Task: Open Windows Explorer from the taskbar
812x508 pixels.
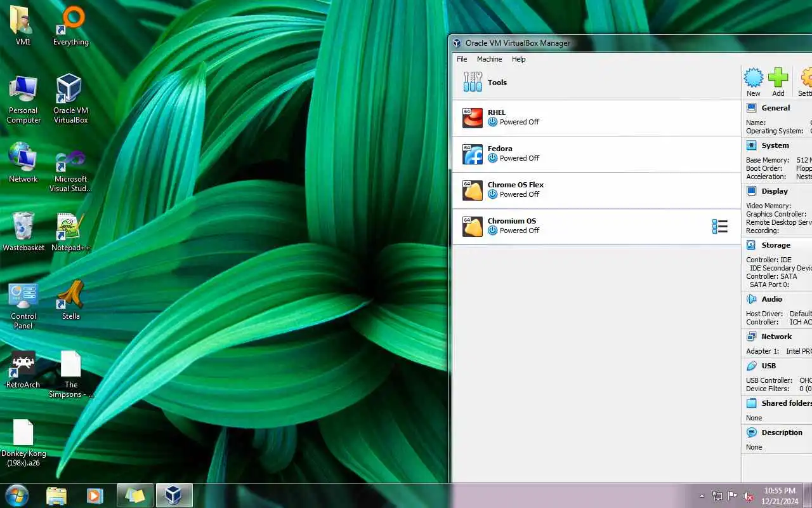Action: coord(56,495)
